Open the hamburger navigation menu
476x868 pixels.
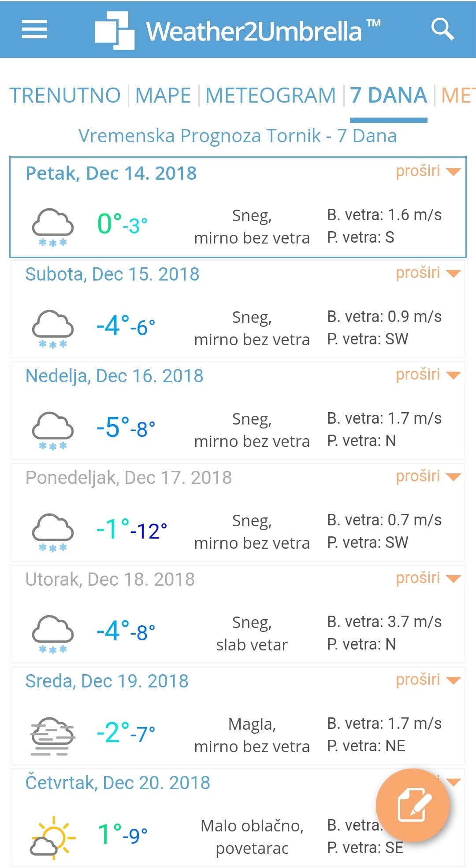pyautogui.click(x=34, y=30)
